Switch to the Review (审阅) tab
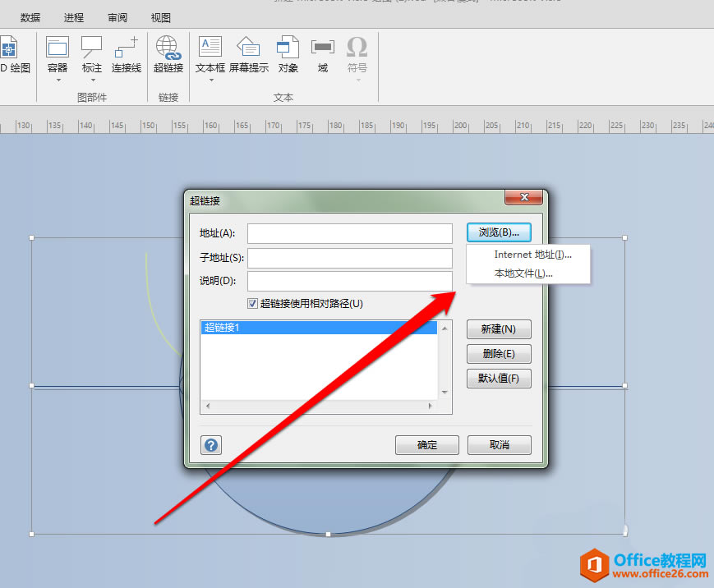714x588 pixels. point(117,17)
